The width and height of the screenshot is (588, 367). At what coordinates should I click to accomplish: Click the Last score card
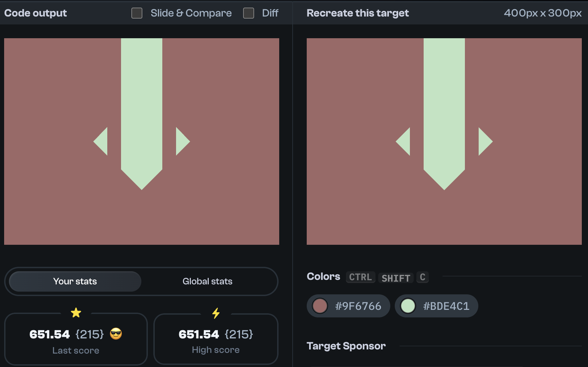click(x=76, y=339)
